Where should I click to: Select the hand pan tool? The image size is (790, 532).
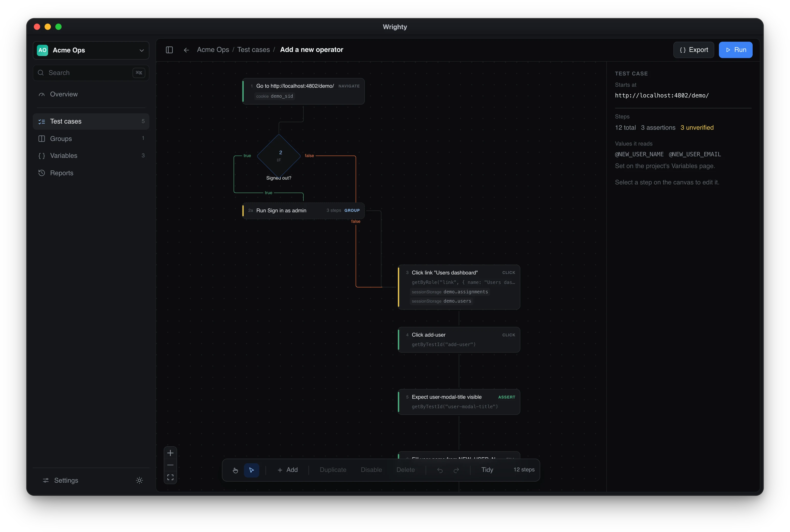click(236, 470)
